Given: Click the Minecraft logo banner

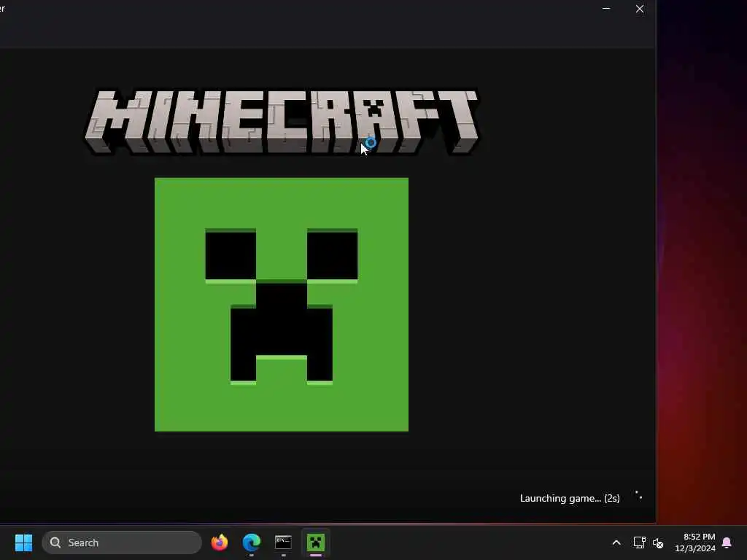Looking at the screenshot, I should tap(282, 122).
